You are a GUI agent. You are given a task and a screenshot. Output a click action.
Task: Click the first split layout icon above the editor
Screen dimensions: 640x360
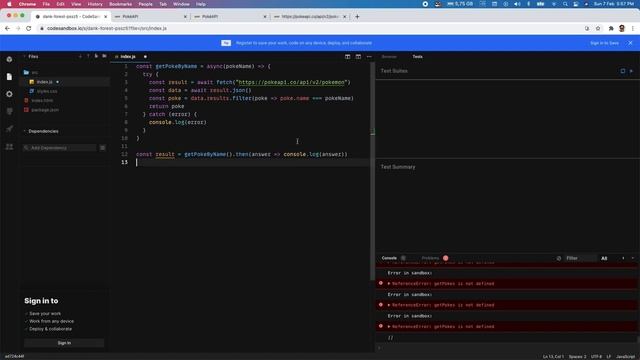pos(347,57)
